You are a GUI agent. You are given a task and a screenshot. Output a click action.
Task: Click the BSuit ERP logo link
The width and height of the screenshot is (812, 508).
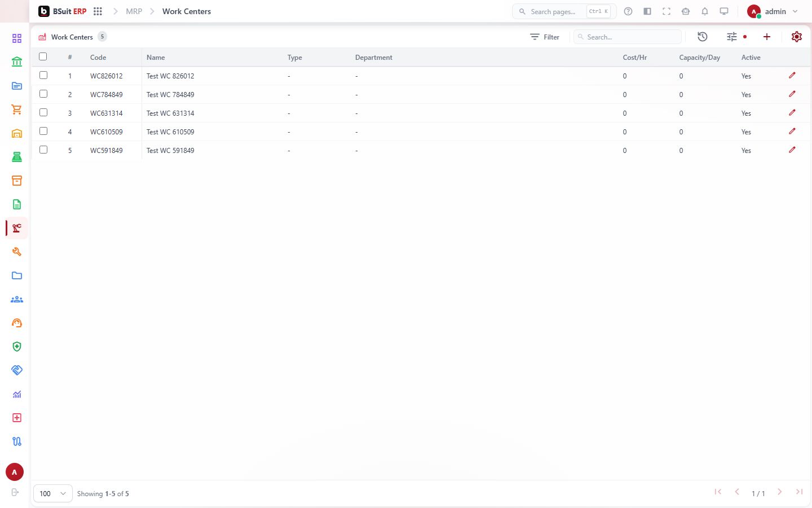[x=63, y=11]
